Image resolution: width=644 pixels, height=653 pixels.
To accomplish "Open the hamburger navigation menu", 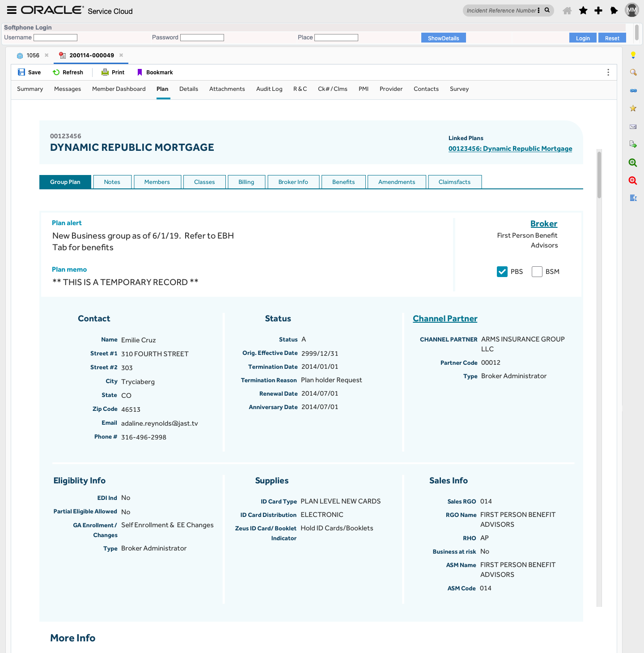I will [12, 10].
